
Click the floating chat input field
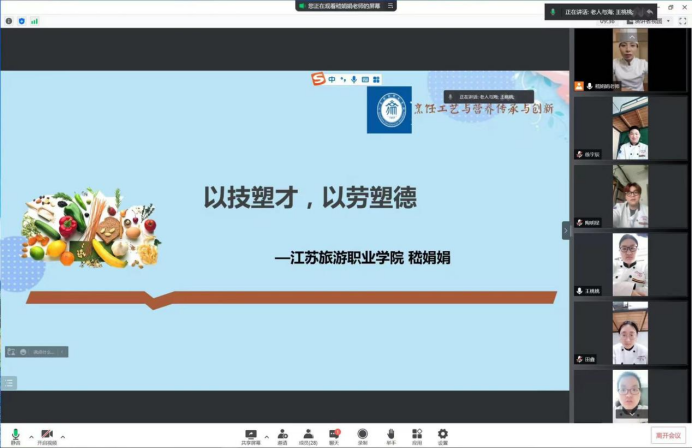click(x=44, y=352)
